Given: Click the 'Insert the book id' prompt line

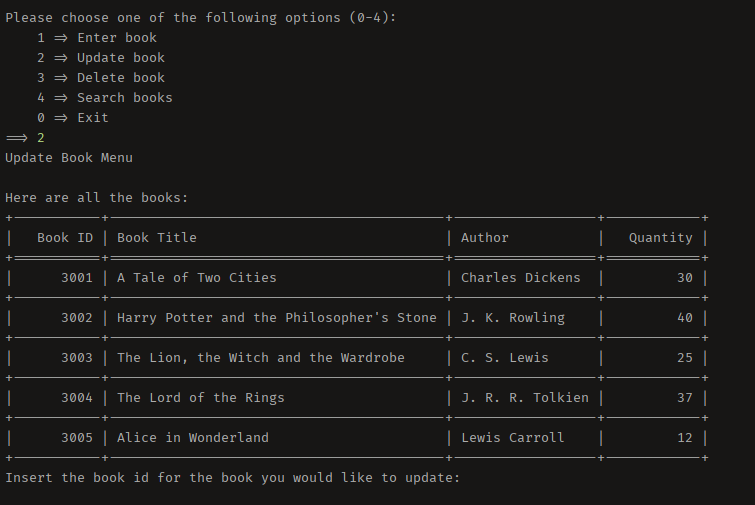Looking at the screenshot, I should click(x=232, y=478).
